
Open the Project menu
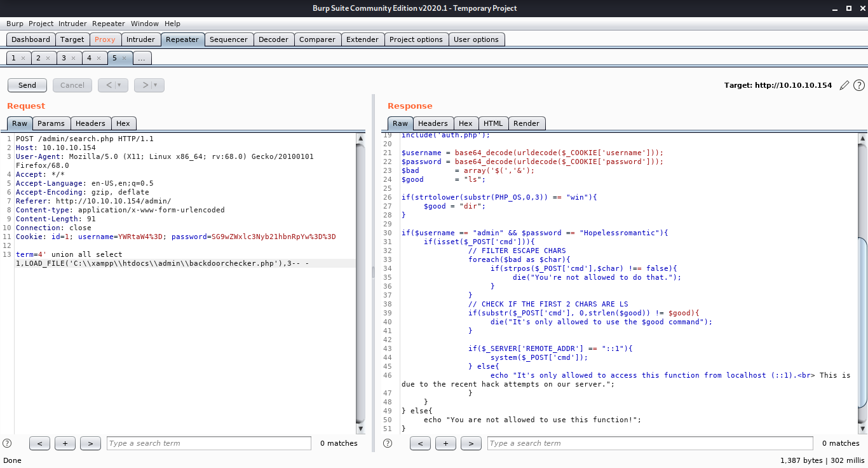click(41, 24)
